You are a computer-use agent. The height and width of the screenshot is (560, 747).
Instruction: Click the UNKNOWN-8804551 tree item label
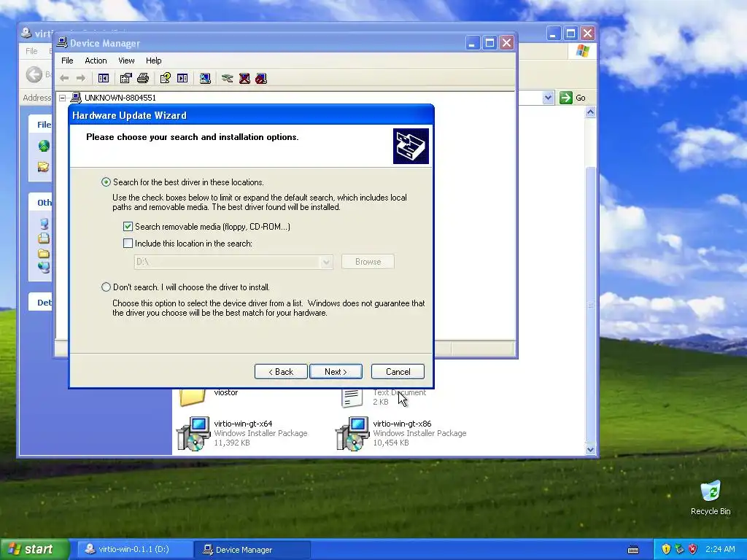(120, 98)
